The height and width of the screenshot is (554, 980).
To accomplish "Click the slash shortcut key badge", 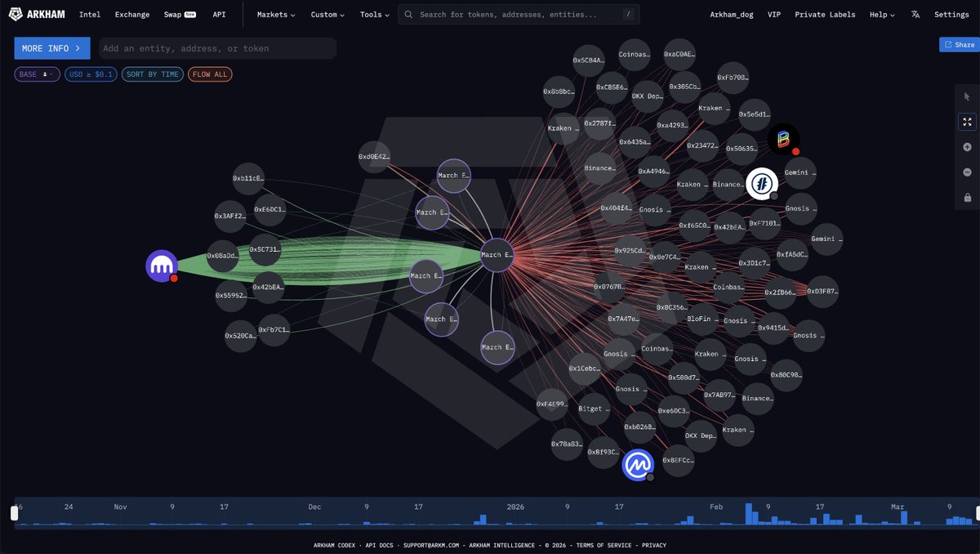I will (x=627, y=15).
